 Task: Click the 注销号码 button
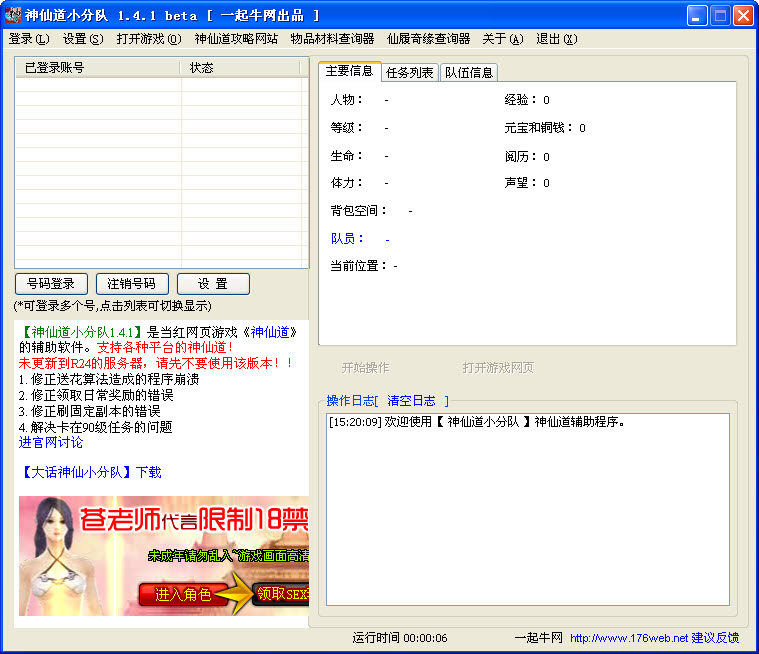pyautogui.click(x=132, y=284)
